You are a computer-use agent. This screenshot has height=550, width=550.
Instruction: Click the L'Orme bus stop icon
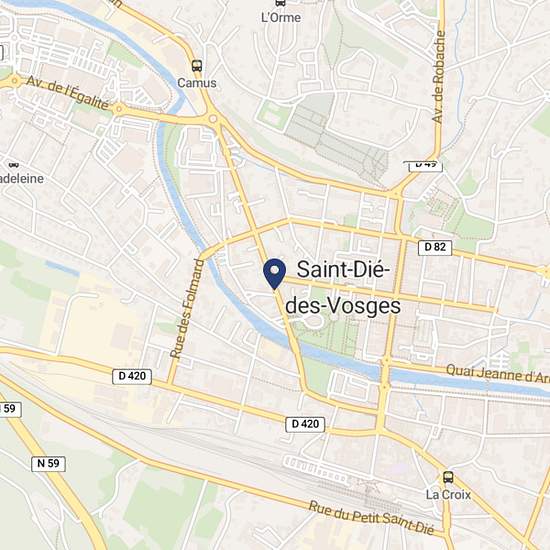point(280,3)
